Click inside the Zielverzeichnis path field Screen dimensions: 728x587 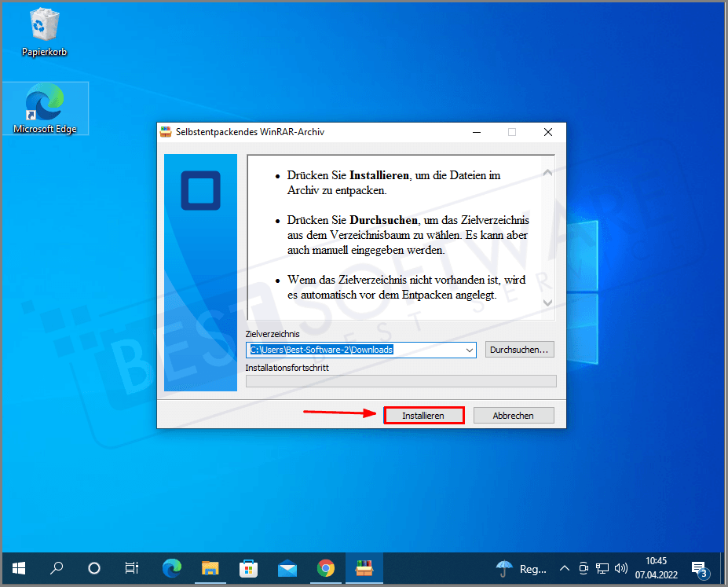coord(353,350)
